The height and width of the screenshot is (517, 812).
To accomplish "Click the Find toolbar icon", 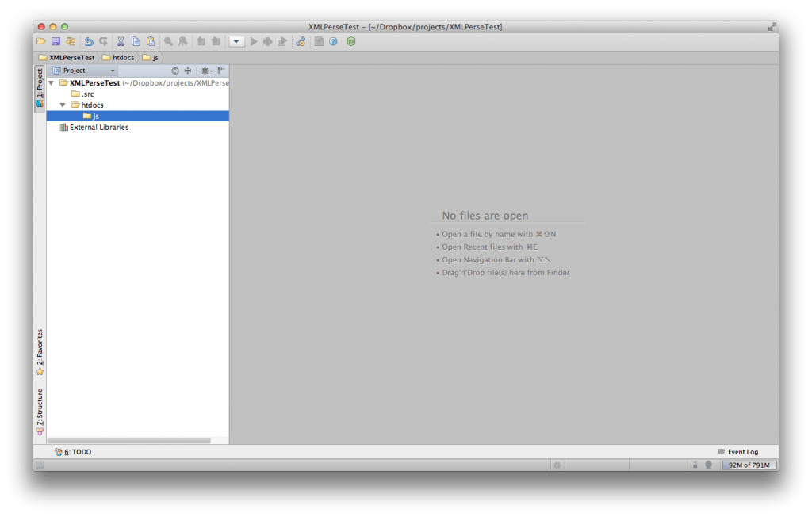I will click(168, 41).
